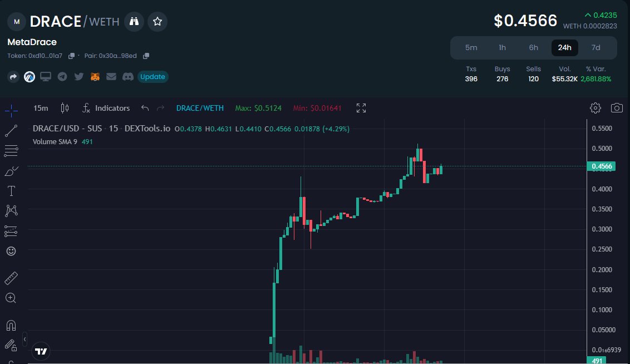The image size is (630, 364).
Task: Select the 24h stats tab
Action: click(x=564, y=47)
